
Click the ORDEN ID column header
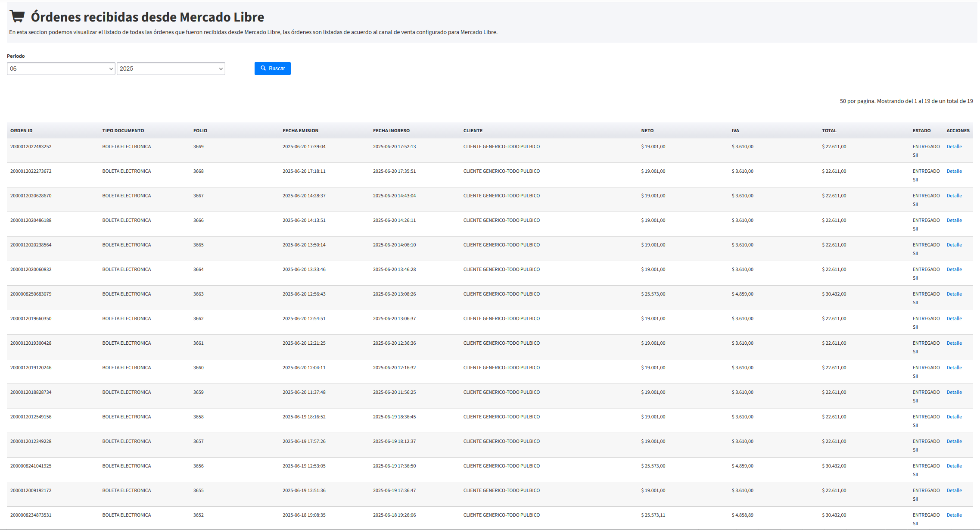tap(22, 131)
